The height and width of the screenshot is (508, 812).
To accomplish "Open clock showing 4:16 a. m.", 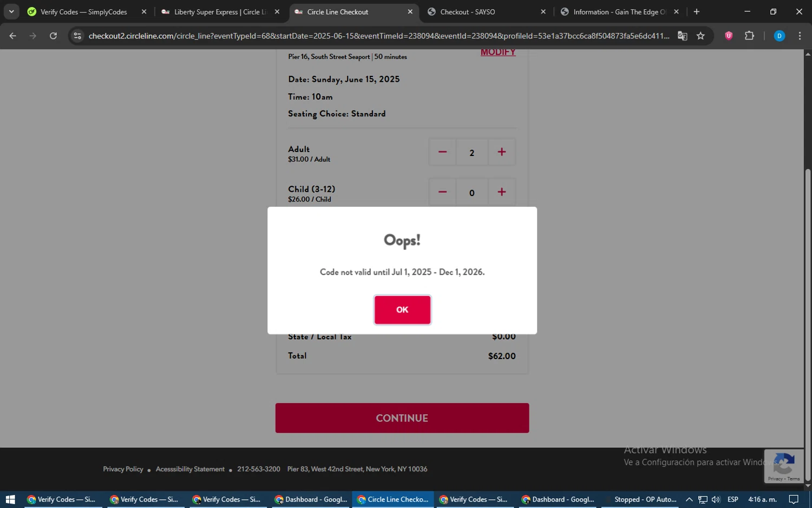I will (762, 499).
